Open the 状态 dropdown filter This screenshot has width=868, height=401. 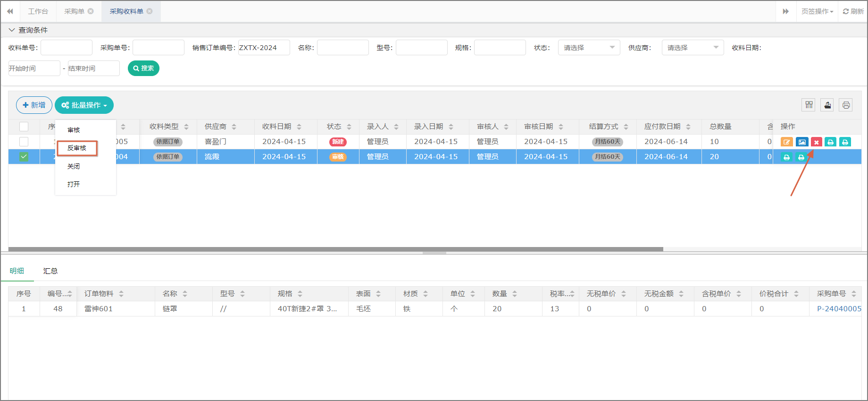[x=589, y=48]
